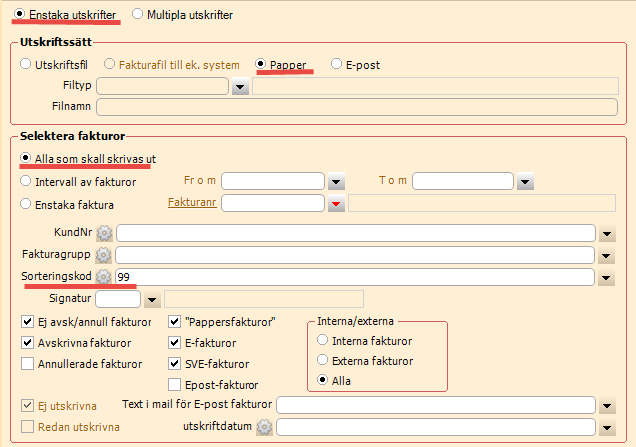
Task: Uncheck the SVE-fakturor checkbox
Action: pos(175,364)
